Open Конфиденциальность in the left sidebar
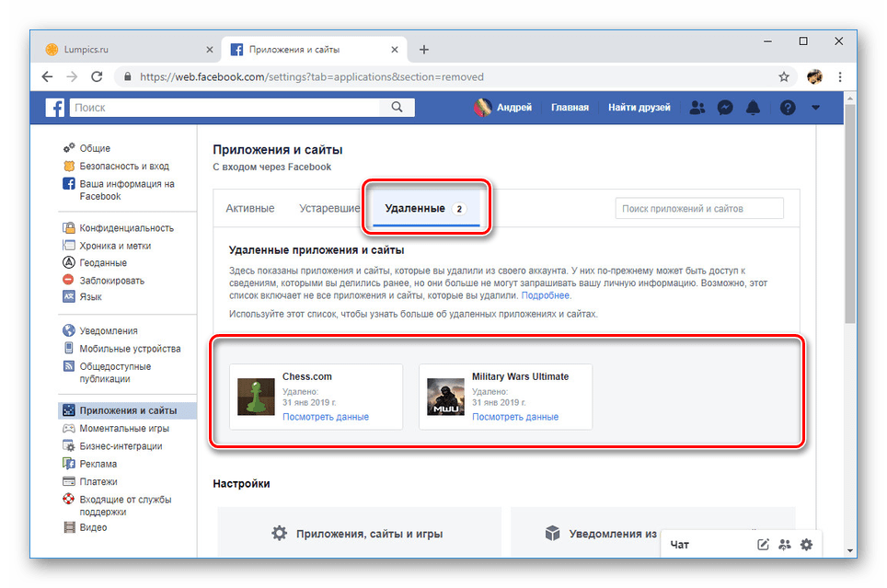 [126, 228]
